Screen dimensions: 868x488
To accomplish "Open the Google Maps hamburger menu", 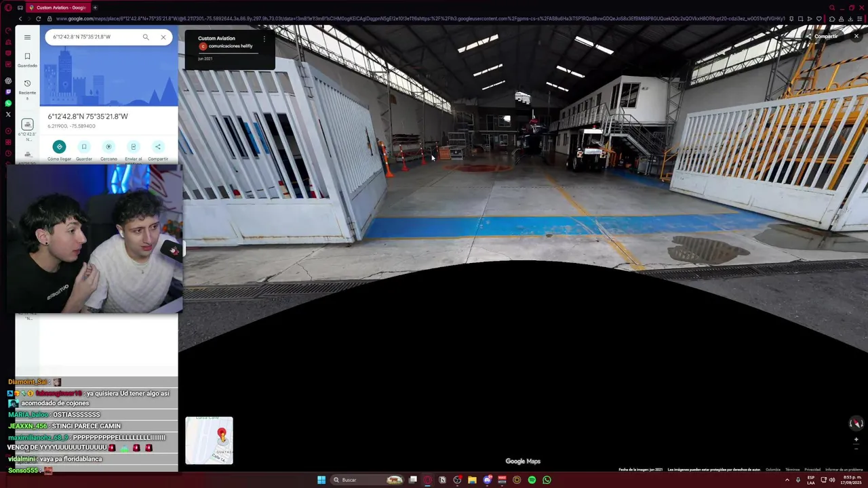I will click(x=27, y=37).
